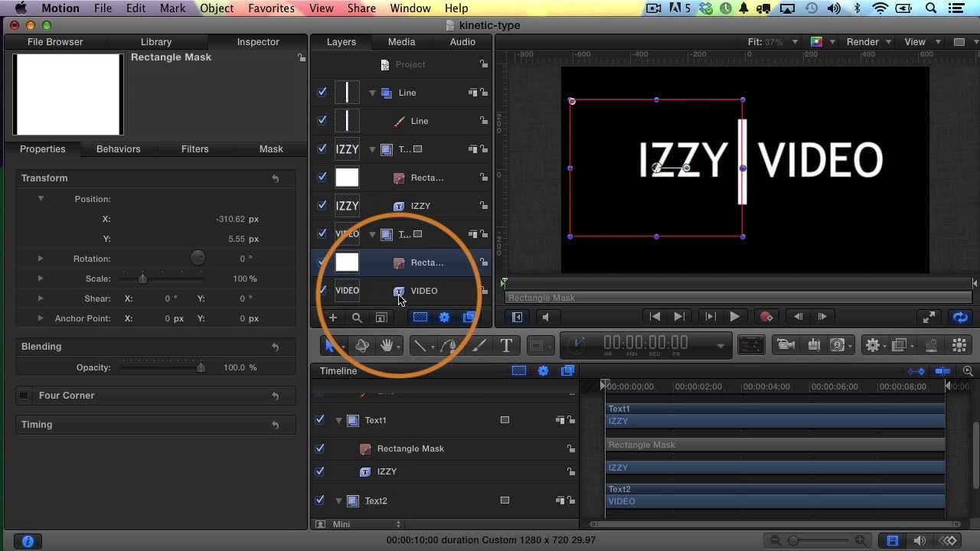
Task: Toggle masks display in Layers list
Action: (x=420, y=318)
